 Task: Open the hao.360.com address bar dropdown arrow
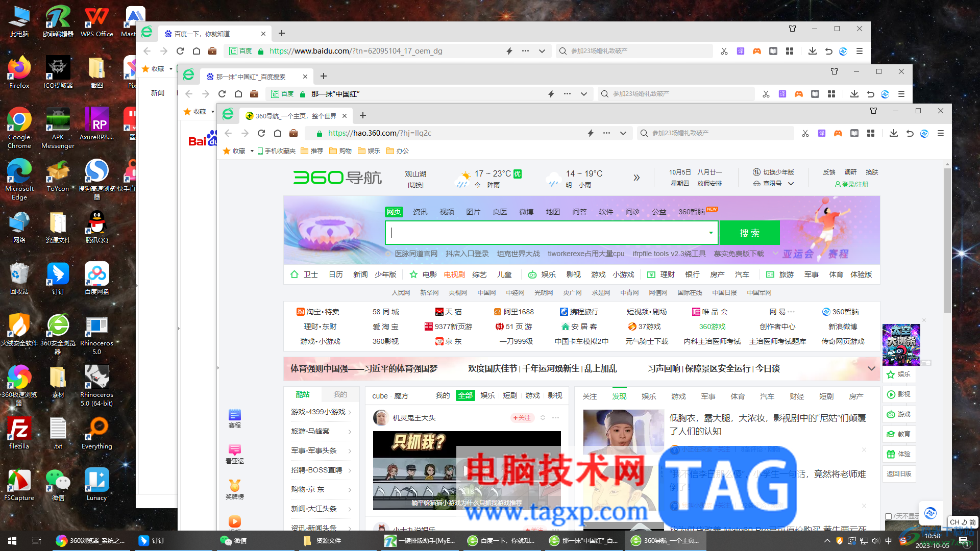[x=623, y=133]
